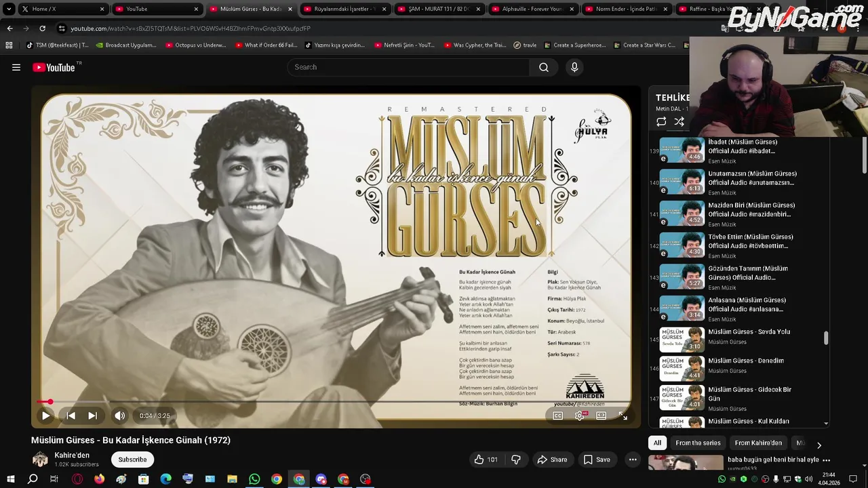
Task: Start voice search with microphone icon
Action: point(574,67)
